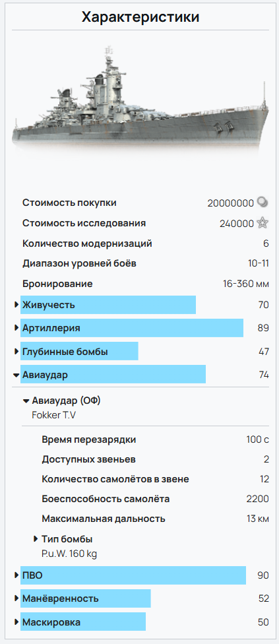
Task: Expand the Артиллерия section arrow
Action: 16,328
